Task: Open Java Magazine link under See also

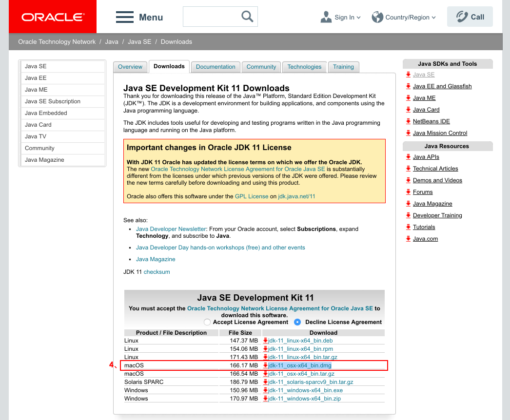Action: [156, 259]
